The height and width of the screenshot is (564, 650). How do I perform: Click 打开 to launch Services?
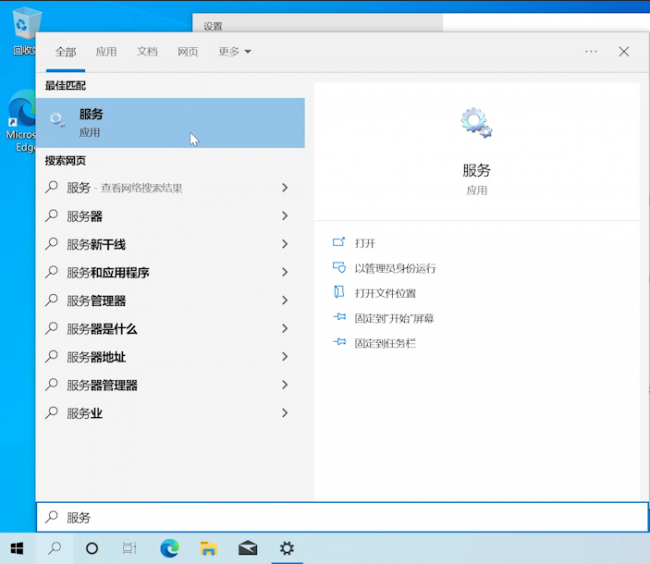pyautogui.click(x=365, y=243)
